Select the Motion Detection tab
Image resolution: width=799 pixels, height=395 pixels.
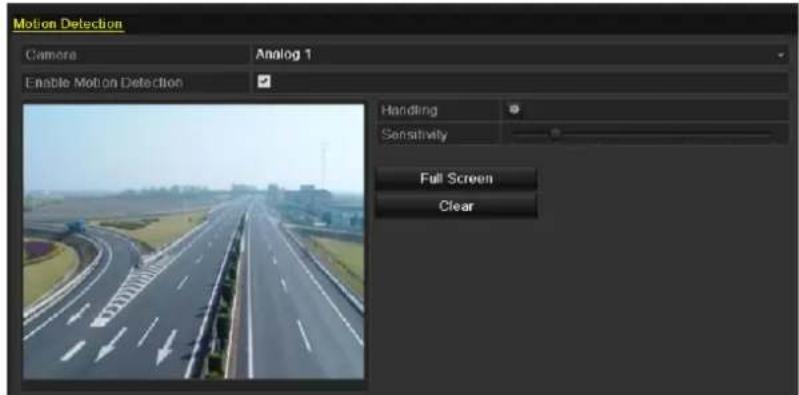[68, 24]
